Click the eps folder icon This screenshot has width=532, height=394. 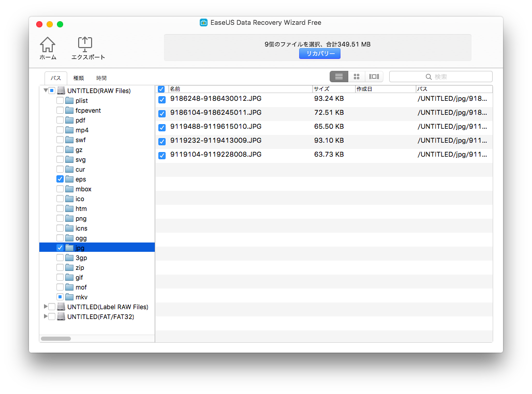[69, 179]
